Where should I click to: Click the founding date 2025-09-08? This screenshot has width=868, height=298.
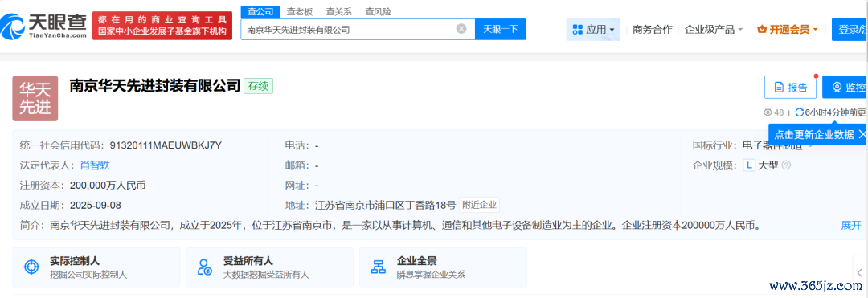click(95, 205)
